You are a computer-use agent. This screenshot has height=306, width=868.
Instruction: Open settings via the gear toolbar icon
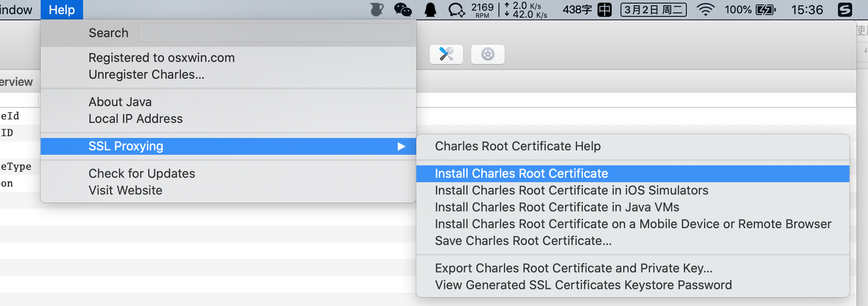(487, 54)
